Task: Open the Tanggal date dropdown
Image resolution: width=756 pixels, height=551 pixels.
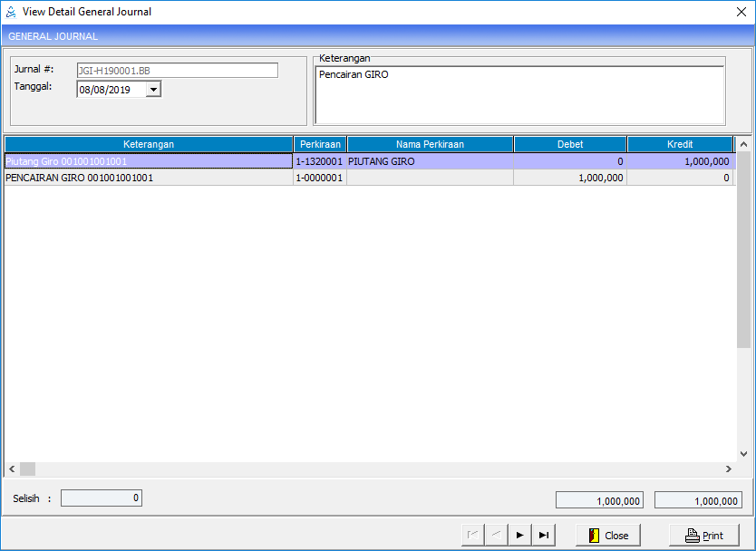Action: click(153, 89)
